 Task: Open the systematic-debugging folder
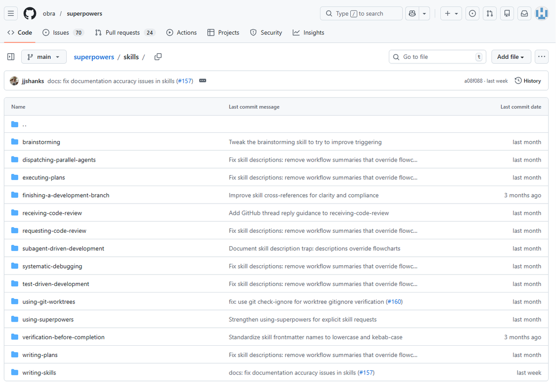52,266
